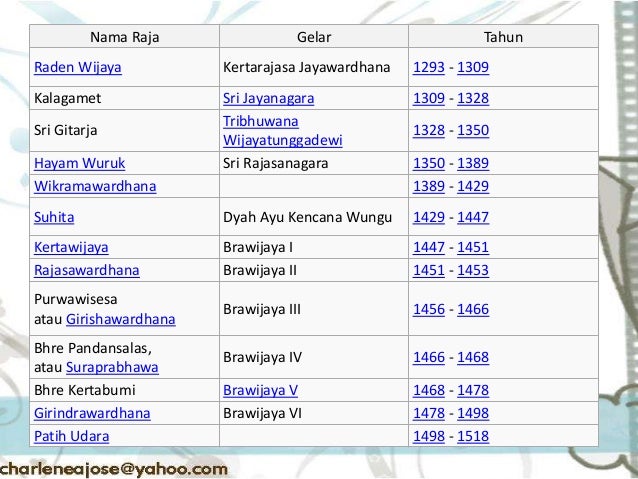Click the Brawijaya IV cell
The image size is (638, 479).
point(314,357)
